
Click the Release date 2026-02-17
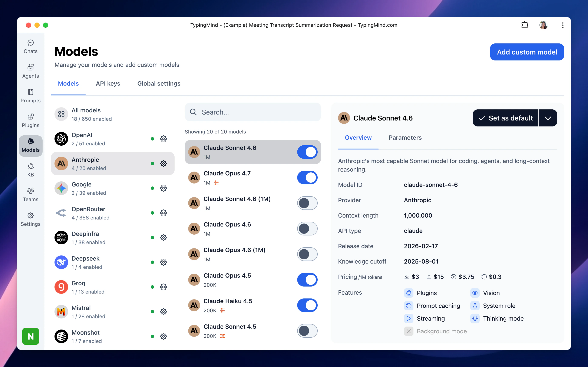tap(421, 246)
